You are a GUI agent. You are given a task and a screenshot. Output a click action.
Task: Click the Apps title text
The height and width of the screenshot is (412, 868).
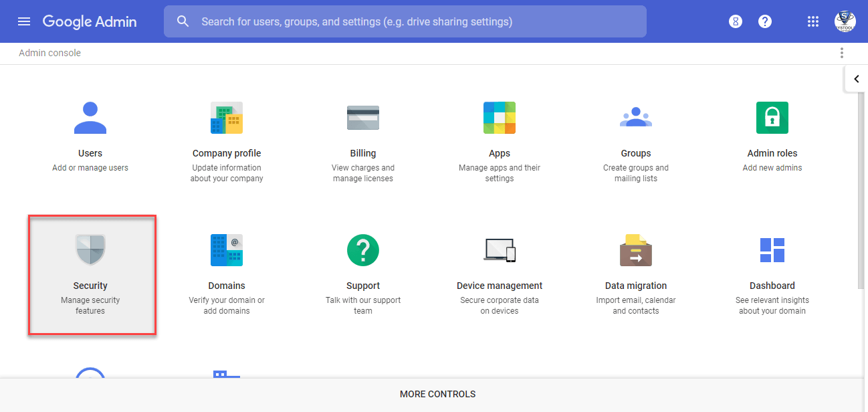click(x=500, y=153)
